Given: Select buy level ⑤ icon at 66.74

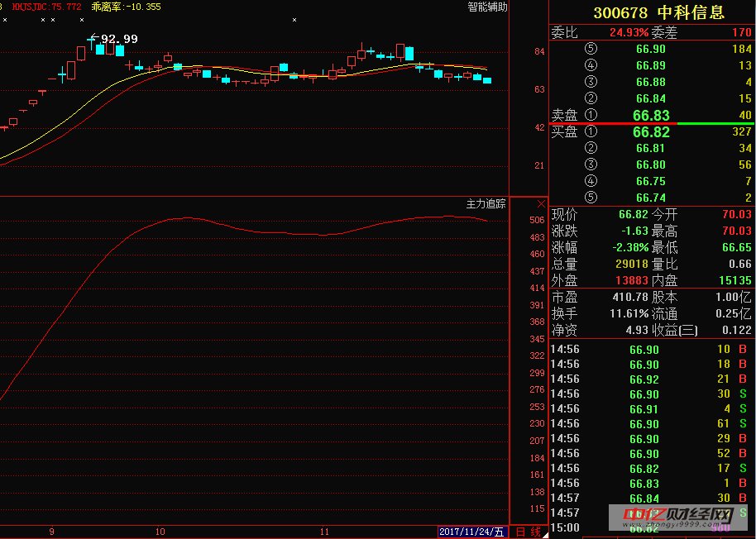Looking at the screenshot, I should pyautogui.click(x=591, y=198).
